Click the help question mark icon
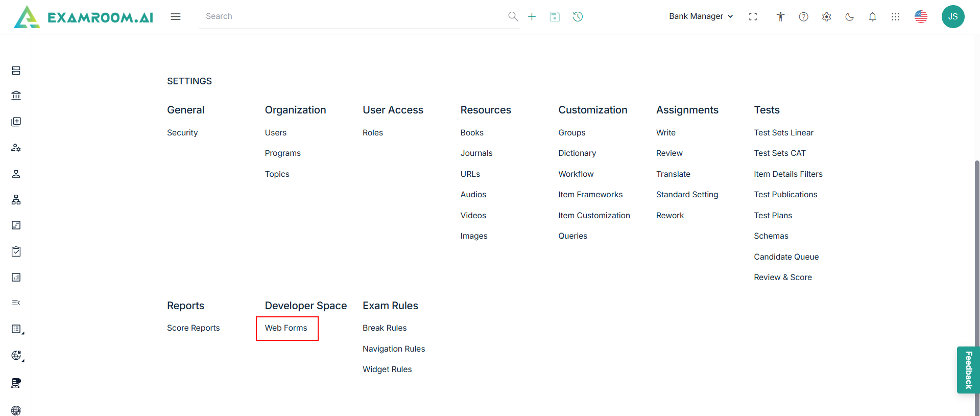Image resolution: width=980 pixels, height=416 pixels. (x=803, y=17)
